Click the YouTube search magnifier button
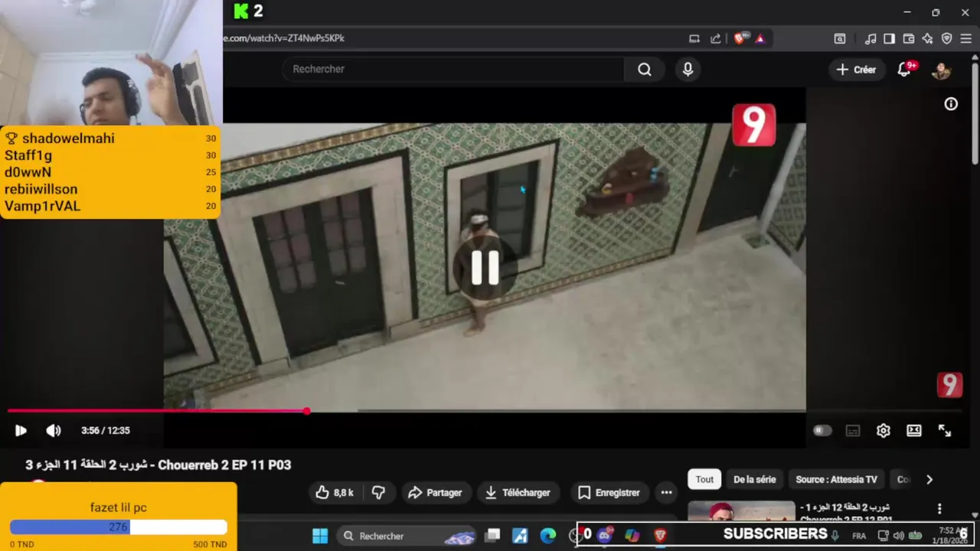This screenshot has width=980, height=551. click(645, 70)
